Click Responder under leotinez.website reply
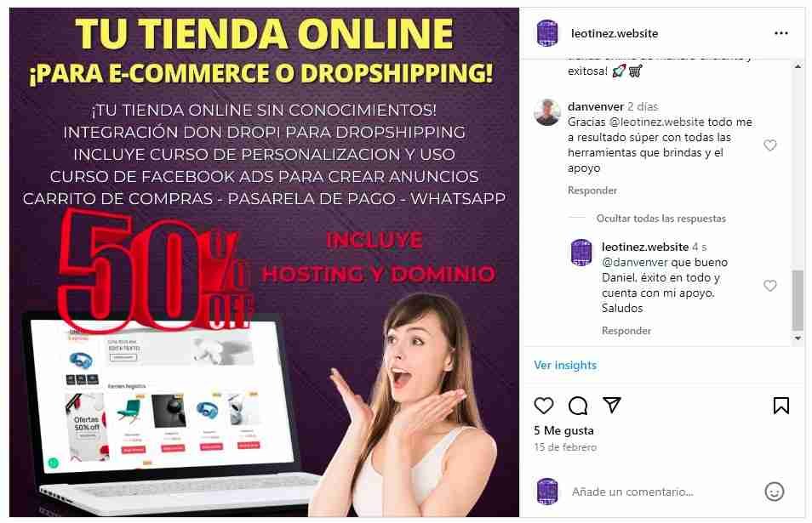This screenshot has width=812, height=523. point(626,331)
